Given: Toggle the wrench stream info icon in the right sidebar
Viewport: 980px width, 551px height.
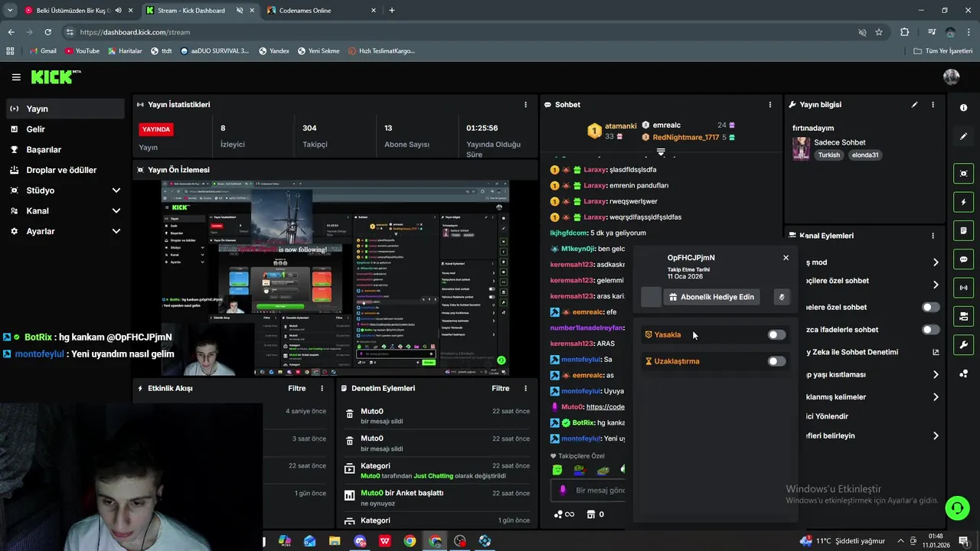Looking at the screenshot, I should (x=963, y=344).
